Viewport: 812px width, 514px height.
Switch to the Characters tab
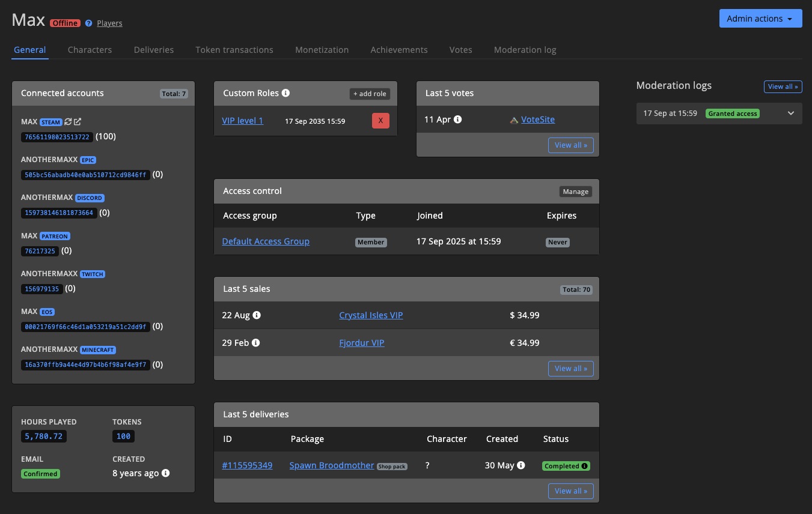pyautogui.click(x=90, y=50)
